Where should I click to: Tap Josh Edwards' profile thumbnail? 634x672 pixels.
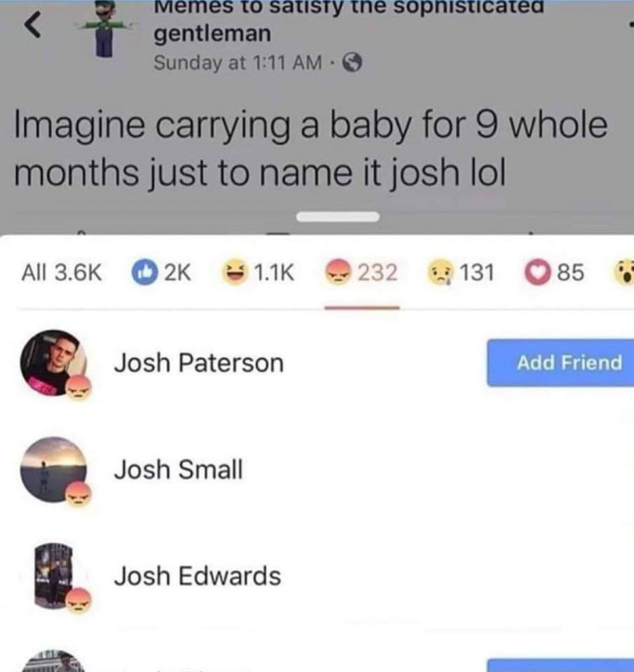tap(53, 576)
